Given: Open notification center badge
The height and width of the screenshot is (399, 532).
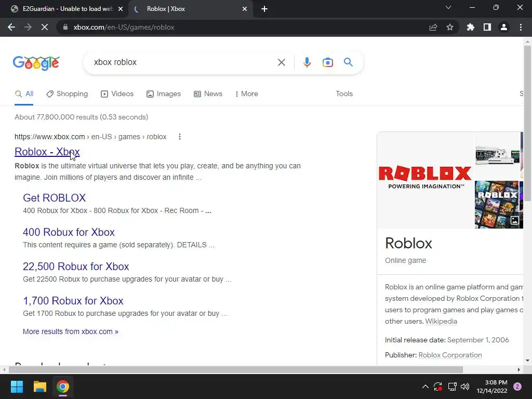Looking at the screenshot, I should pos(517,387).
